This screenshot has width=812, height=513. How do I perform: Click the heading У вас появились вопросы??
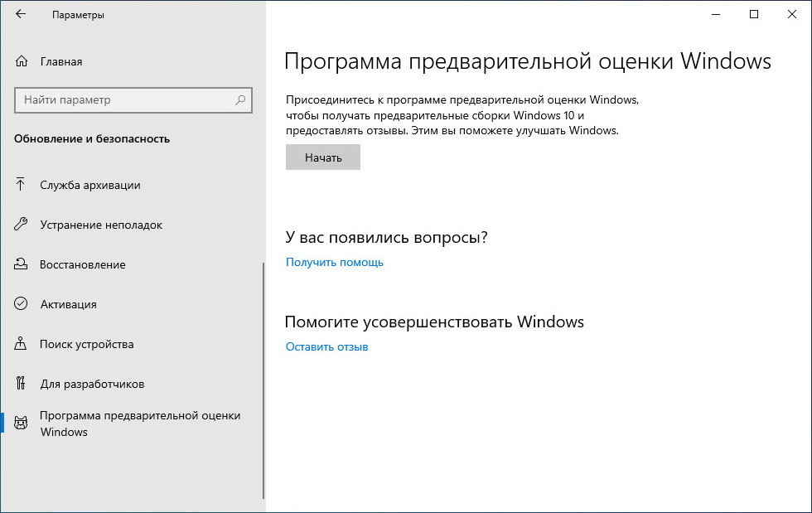[386, 237]
